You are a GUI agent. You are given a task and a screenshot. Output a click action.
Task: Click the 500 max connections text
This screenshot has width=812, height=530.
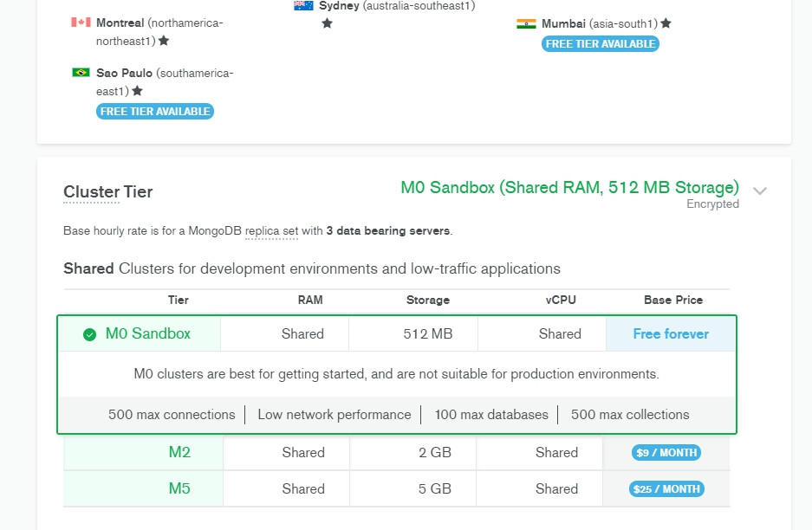point(172,415)
